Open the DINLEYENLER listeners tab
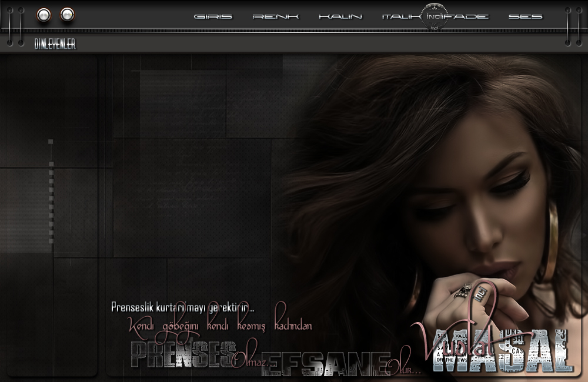 [x=55, y=44]
